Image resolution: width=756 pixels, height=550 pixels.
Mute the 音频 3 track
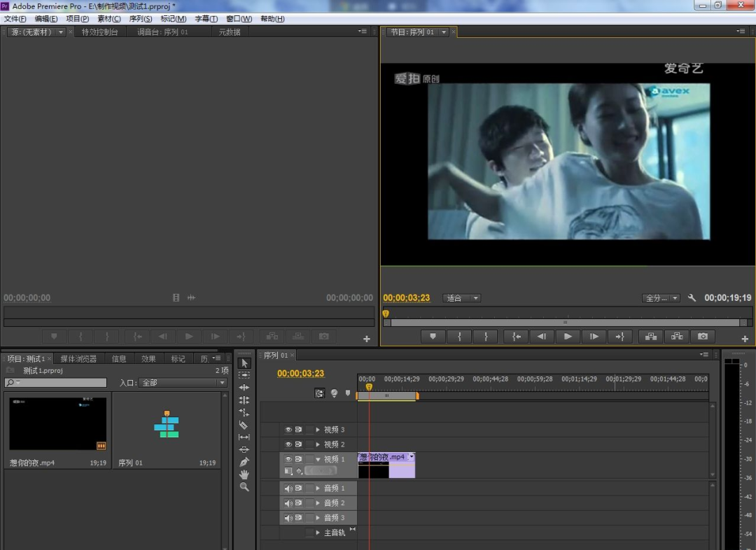[288, 518]
